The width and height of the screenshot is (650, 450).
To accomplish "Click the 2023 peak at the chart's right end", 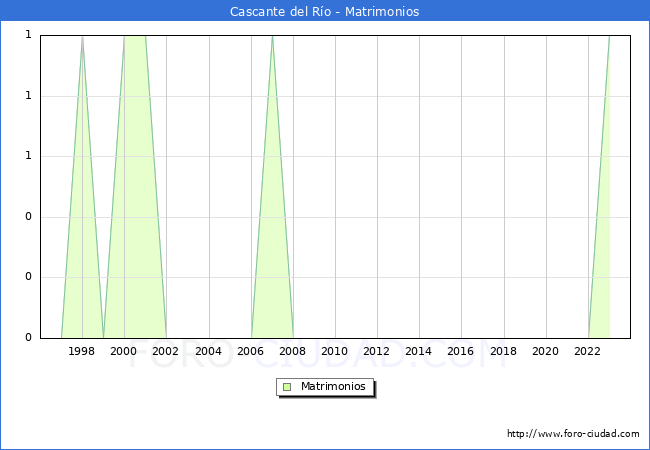I will point(609,37).
